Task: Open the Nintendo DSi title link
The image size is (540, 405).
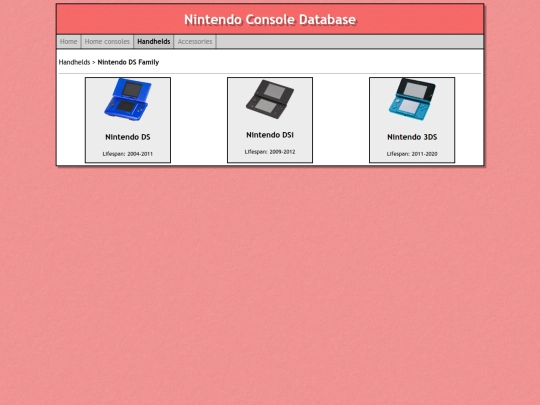Action: tap(270, 135)
